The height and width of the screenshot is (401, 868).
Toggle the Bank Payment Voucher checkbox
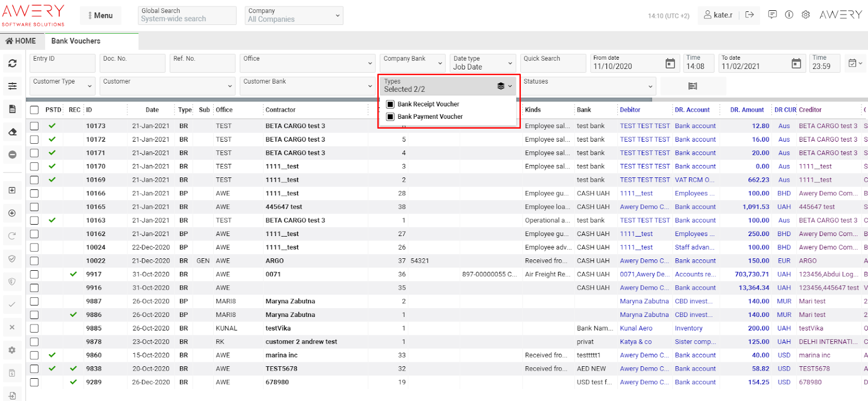[390, 117]
